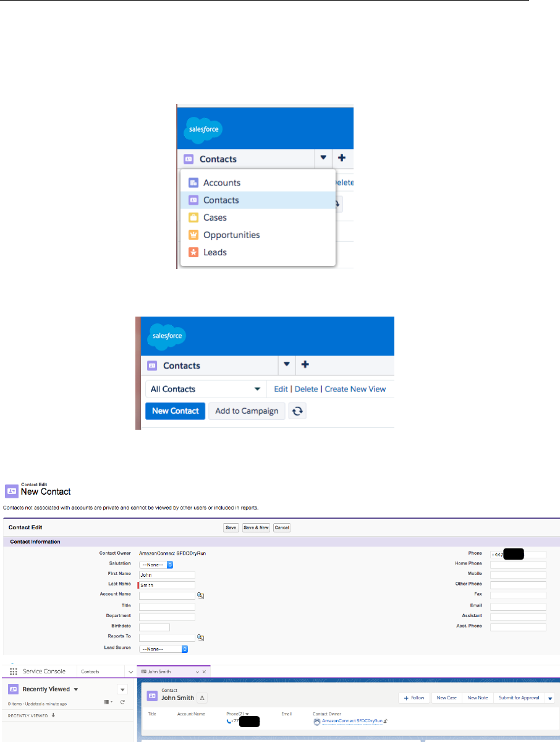Click the Assistant input field

[518, 616]
